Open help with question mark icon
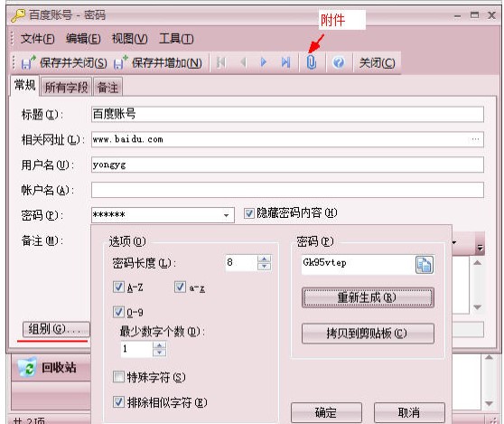 click(x=339, y=62)
